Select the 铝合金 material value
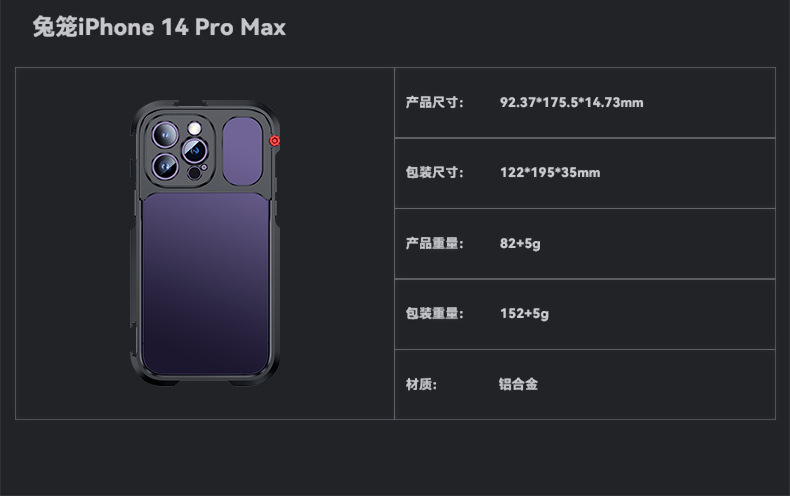The width and height of the screenshot is (790, 496). click(x=518, y=384)
